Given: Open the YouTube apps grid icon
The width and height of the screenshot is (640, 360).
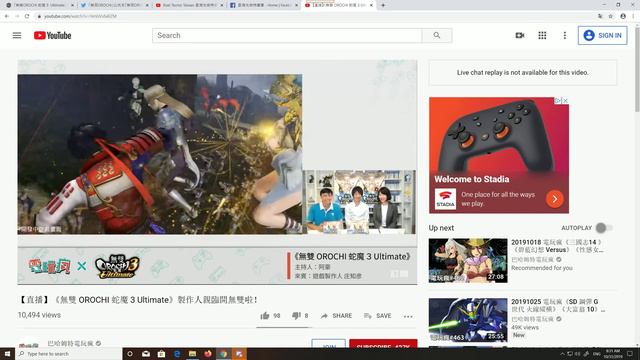Looking at the screenshot, I should click(542, 36).
